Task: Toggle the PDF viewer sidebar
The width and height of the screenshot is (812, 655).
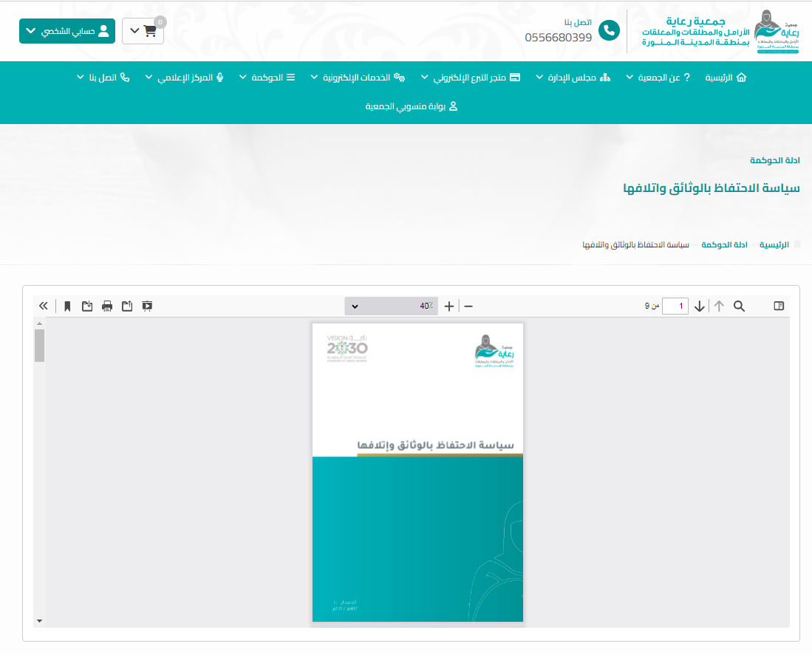Action: tap(779, 306)
